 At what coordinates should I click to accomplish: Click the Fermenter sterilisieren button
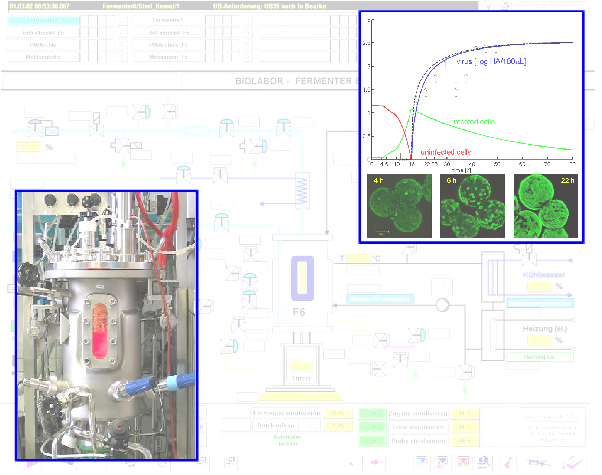tap(287, 413)
